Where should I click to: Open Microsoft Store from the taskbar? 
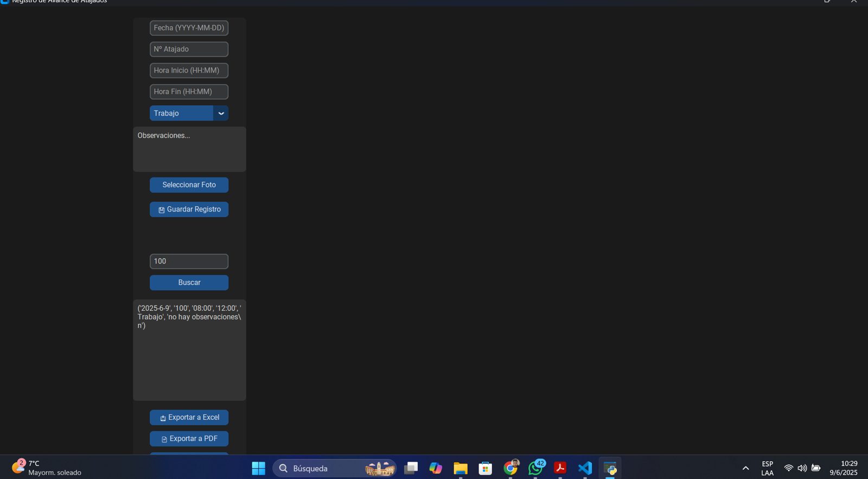486,468
